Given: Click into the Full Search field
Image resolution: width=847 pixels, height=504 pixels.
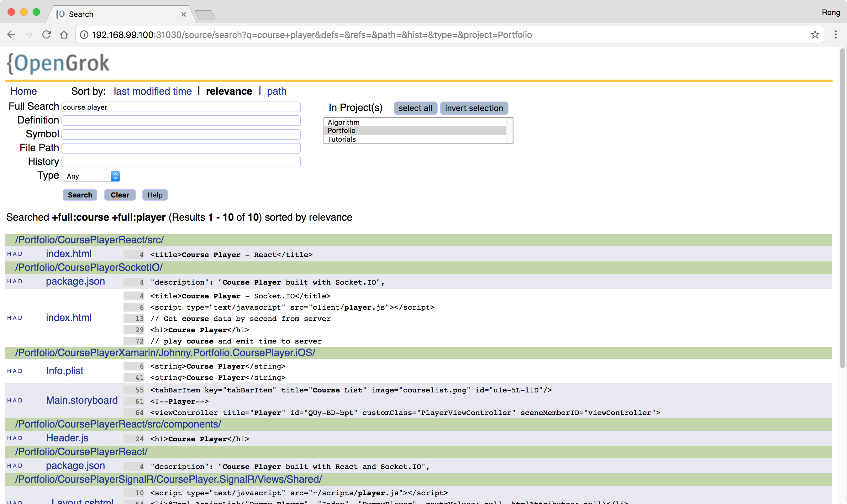Looking at the screenshot, I should pos(181,107).
